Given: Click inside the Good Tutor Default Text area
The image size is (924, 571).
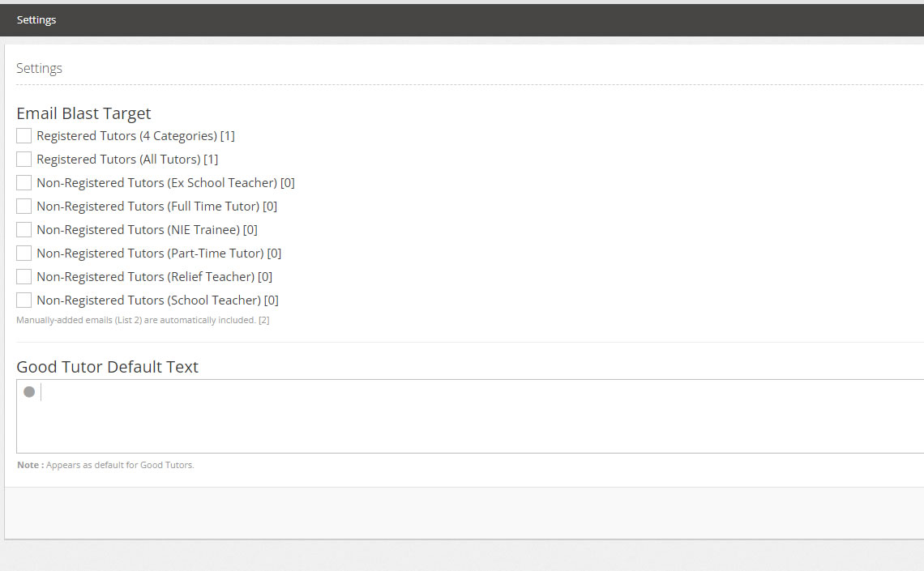Looking at the screenshot, I should click(x=470, y=416).
